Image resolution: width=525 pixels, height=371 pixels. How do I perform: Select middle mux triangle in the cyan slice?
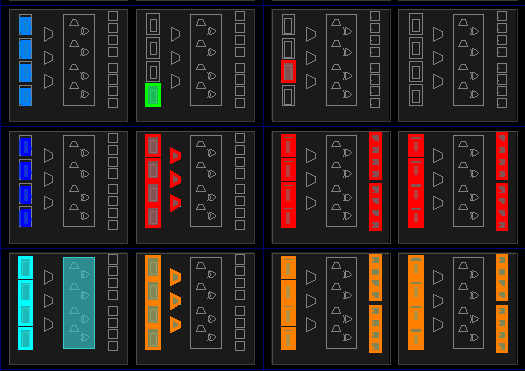(49, 301)
